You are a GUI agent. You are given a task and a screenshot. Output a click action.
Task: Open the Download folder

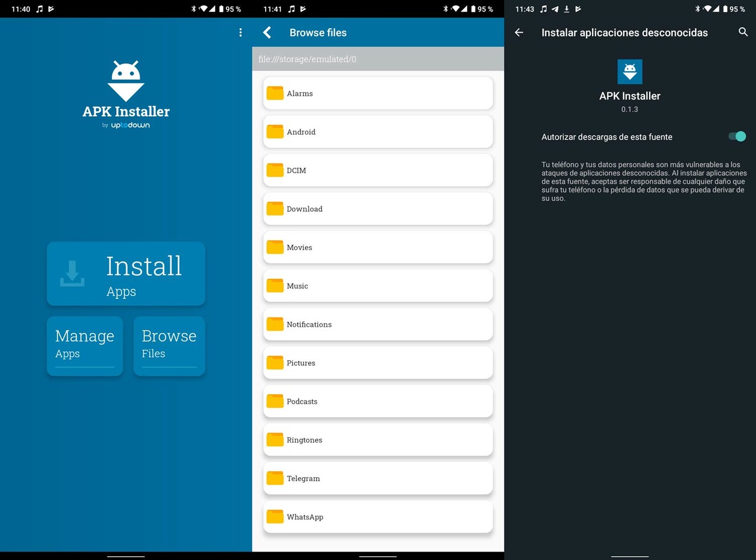point(377,209)
